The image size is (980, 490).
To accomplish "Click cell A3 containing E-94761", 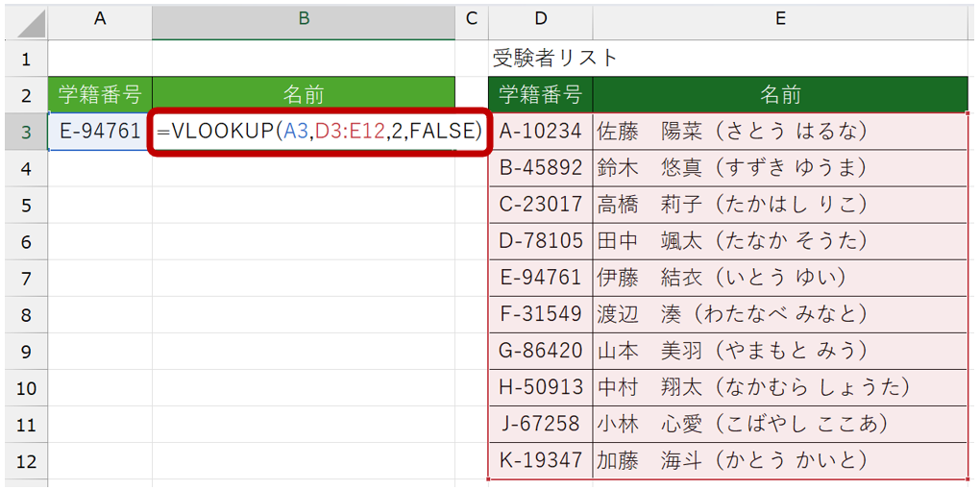I will tap(100, 132).
